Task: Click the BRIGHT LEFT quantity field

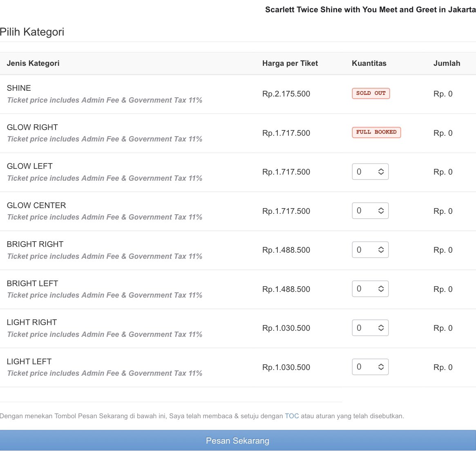Action: [370, 289]
